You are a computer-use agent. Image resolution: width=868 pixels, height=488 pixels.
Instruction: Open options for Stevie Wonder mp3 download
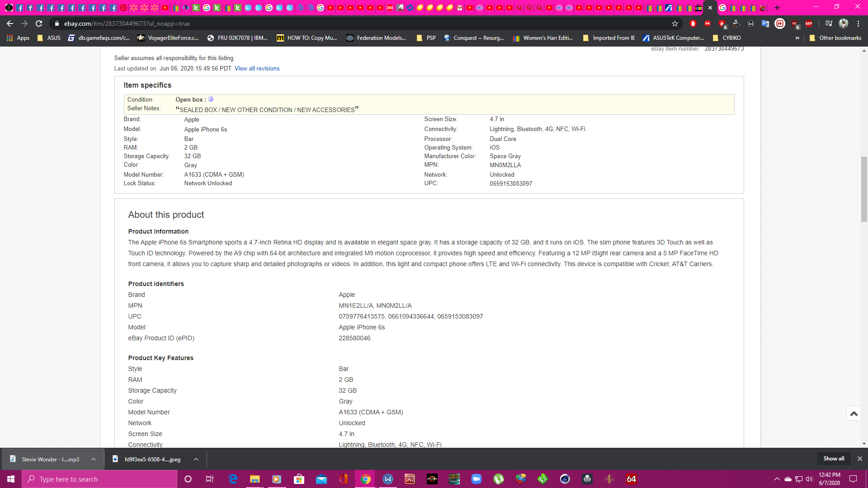tap(94, 459)
